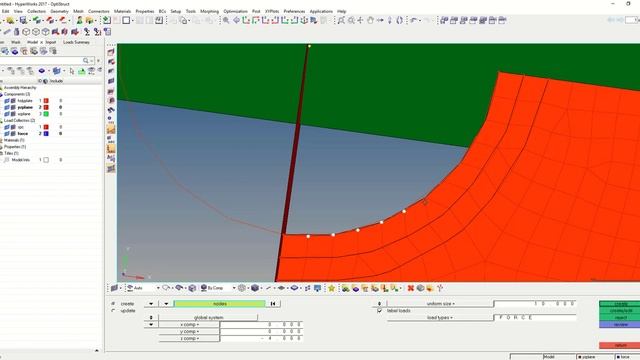Image resolution: width=640 pixels, height=360 pixels.
Task: Open the BCs menu
Action: [162, 11]
